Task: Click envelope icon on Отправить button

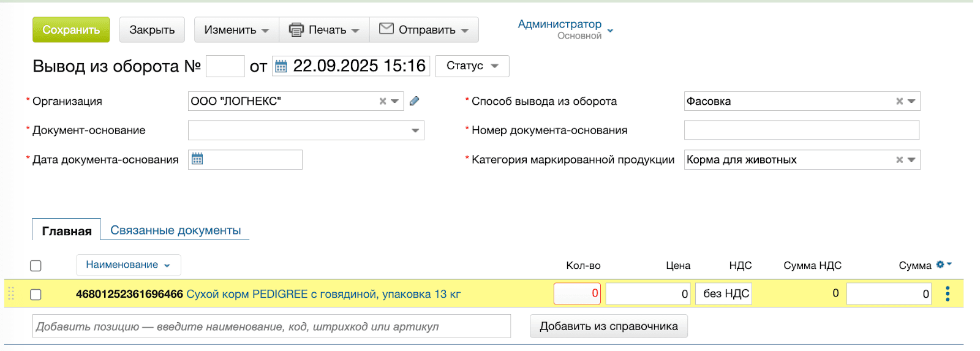Action: [x=386, y=29]
